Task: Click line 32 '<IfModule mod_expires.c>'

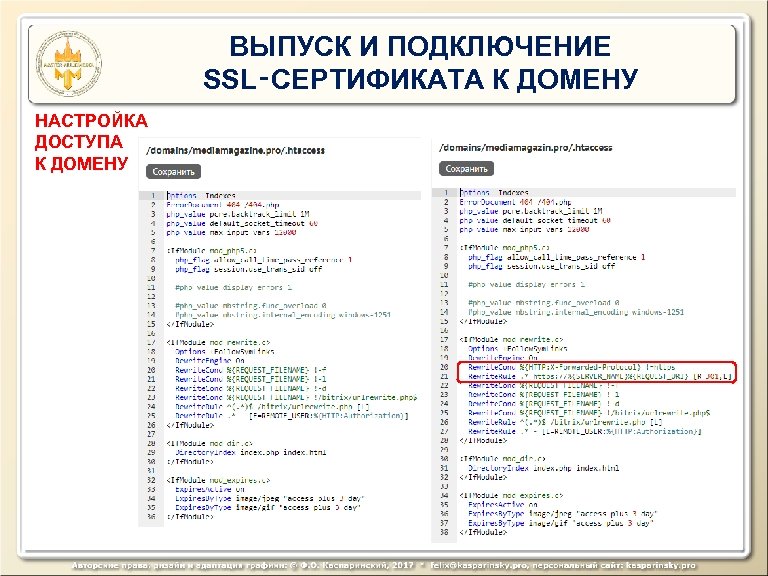Action: 218,480
